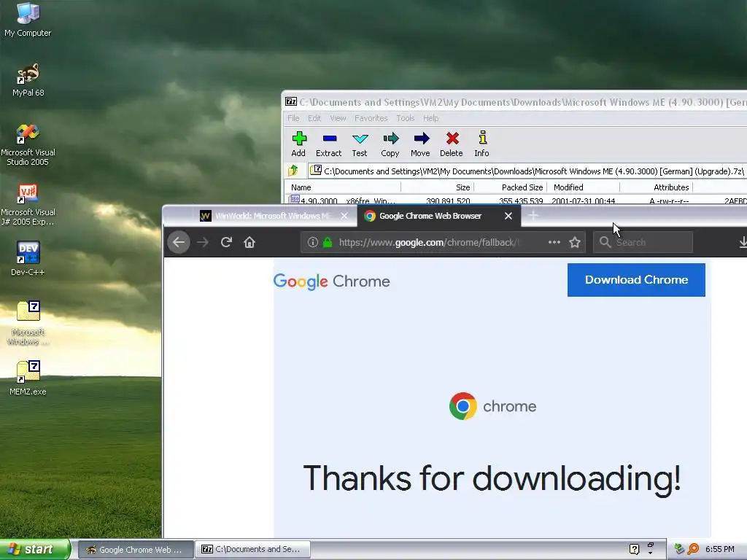Click orange magnifier tray icon
The width and height of the screenshot is (747, 560).
coord(693,549)
